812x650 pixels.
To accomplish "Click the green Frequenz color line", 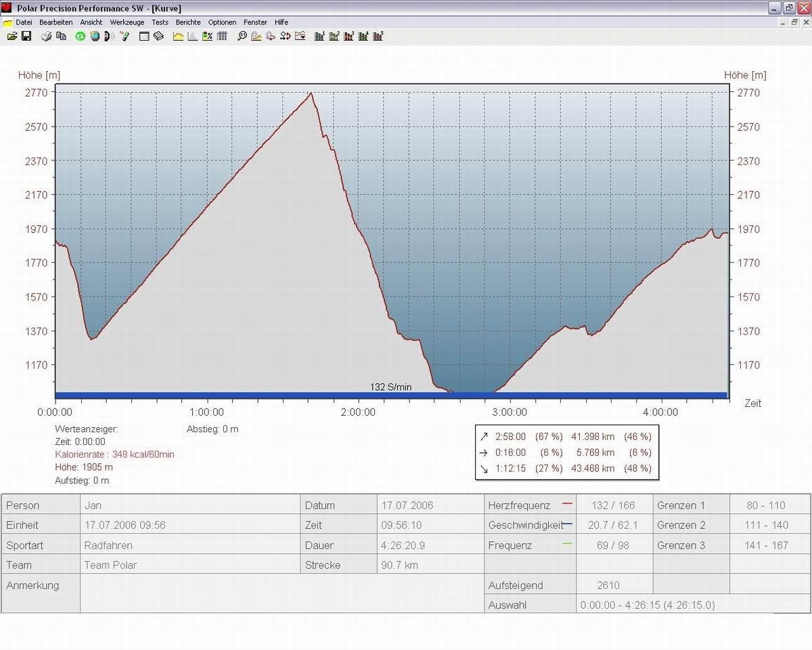I will tap(567, 544).
